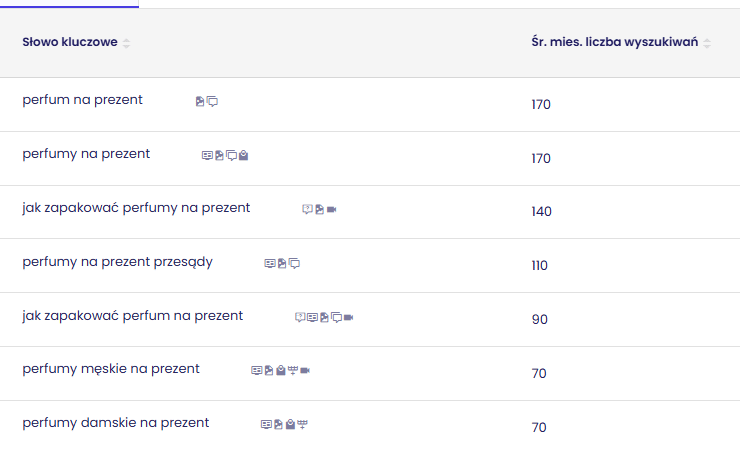Click shopping bag icon in 'perfumy na prezent' row
This screenshot has height=453, width=740.
(243, 155)
